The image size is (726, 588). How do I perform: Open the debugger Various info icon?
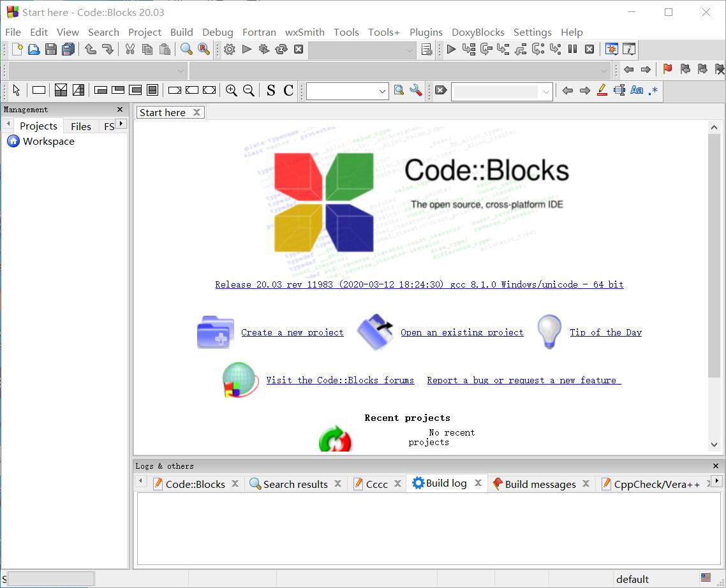coord(629,49)
